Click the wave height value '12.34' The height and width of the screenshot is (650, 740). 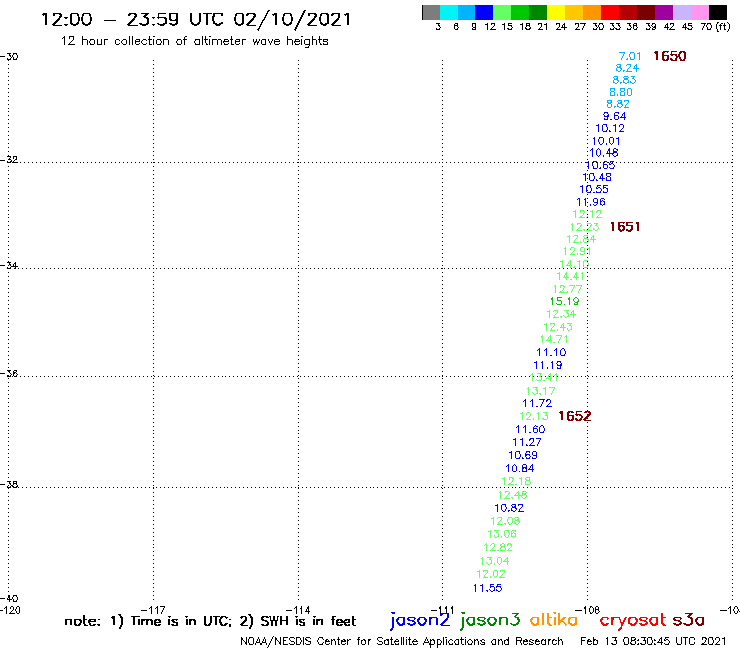point(561,314)
